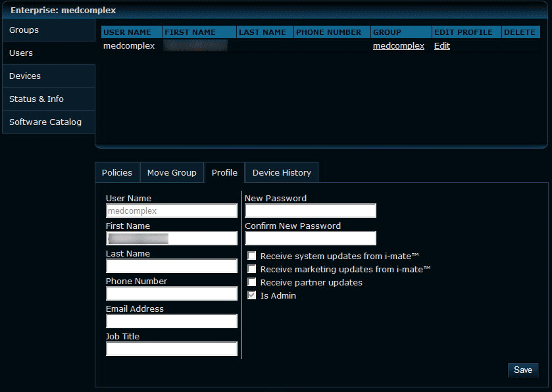The width and height of the screenshot is (552, 392).
Task: Enable receive marketing updates from i-mate checkbox
Action: [x=251, y=269]
